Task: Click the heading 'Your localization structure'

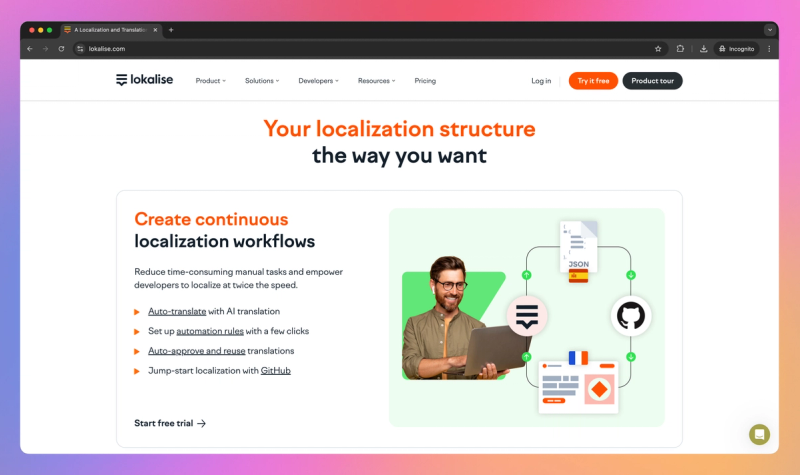Action: [x=399, y=129]
